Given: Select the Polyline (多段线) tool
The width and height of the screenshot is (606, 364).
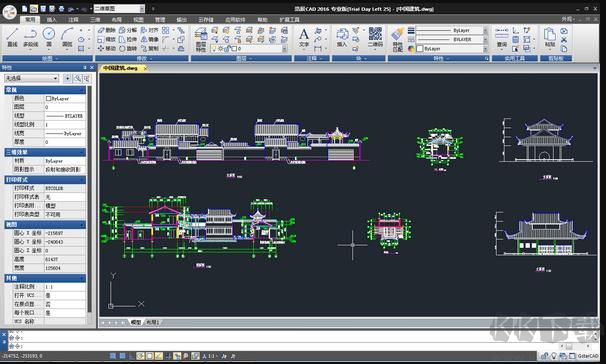Looking at the screenshot, I should click(31, 37).
